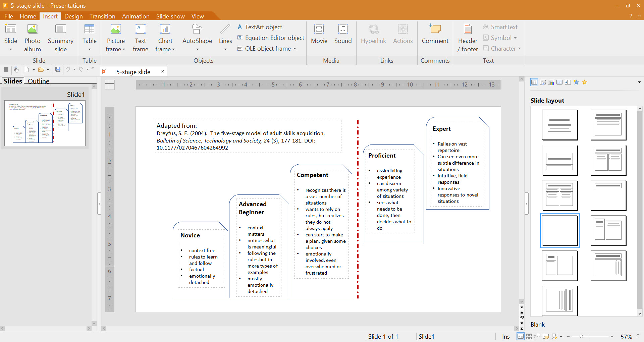Open the Slide button dropdown
This screenshot has width=644, height=342.
point(11,49)
